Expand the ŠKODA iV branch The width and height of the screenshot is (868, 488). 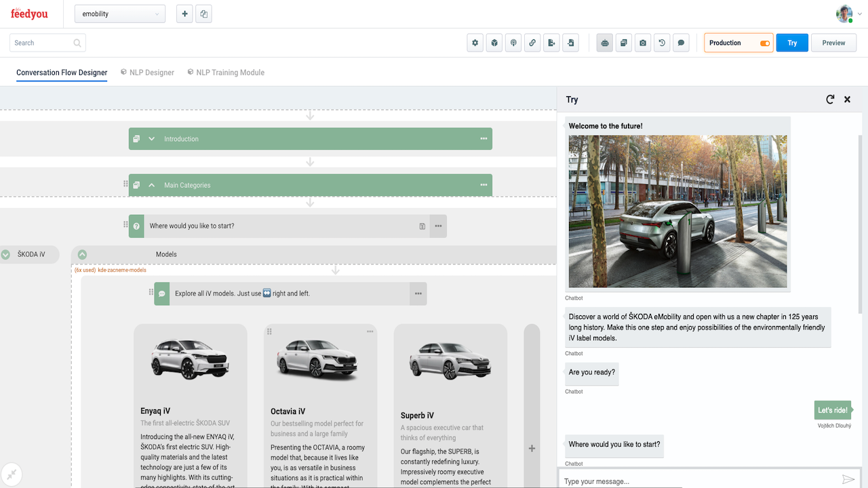pyautogui.click(x=5, y=255)
